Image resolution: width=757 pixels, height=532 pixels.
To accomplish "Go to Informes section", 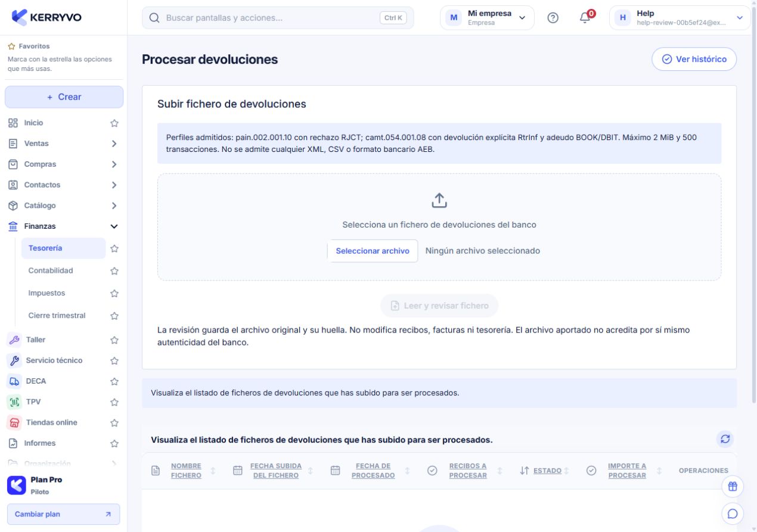I will pyautogui.click(x=40, y=443).
